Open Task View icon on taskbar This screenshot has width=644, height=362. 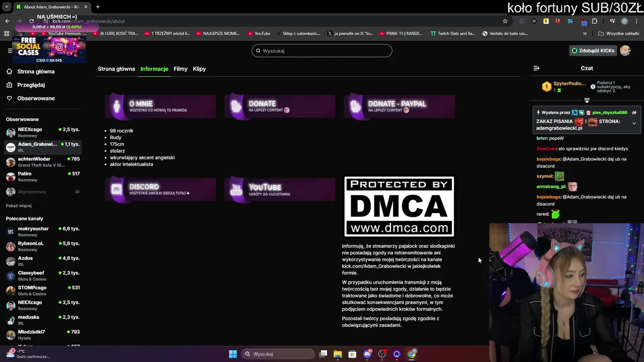point(323,354)
